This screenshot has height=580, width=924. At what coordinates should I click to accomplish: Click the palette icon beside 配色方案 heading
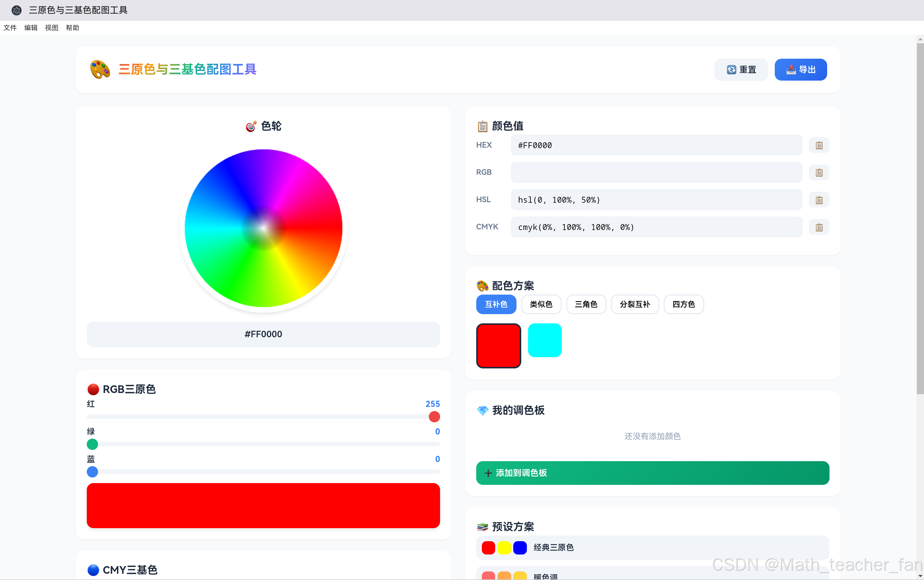click(482, 286)
